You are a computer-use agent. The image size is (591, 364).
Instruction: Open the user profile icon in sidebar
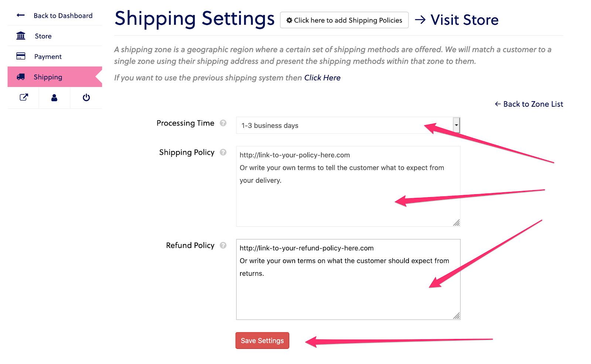54,97
